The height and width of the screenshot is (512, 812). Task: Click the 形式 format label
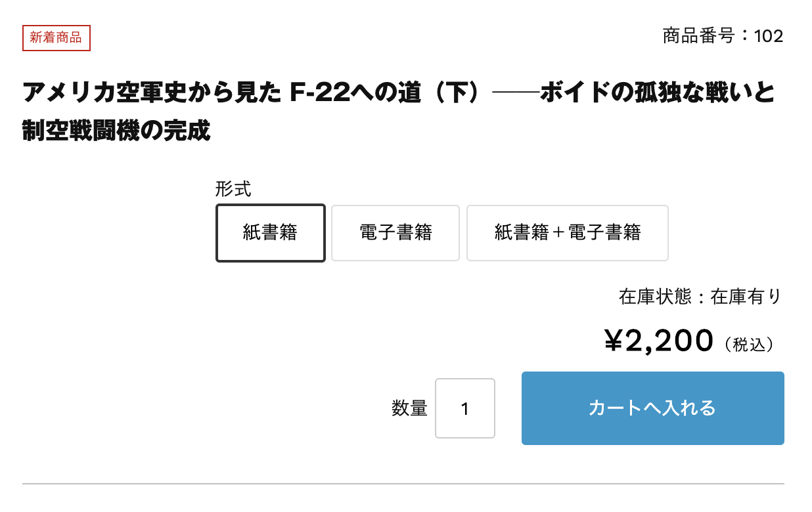[233, 189]
